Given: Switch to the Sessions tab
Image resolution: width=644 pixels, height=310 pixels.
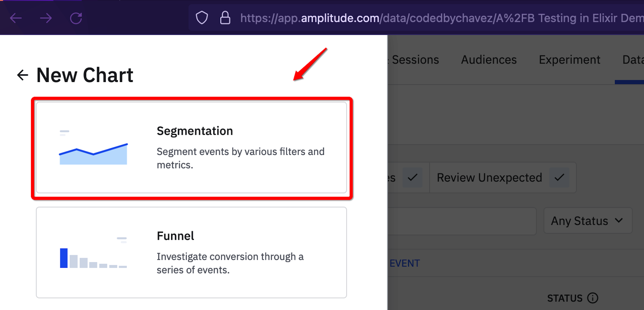Looking at the screenshot, I should (x=415, y=60).
